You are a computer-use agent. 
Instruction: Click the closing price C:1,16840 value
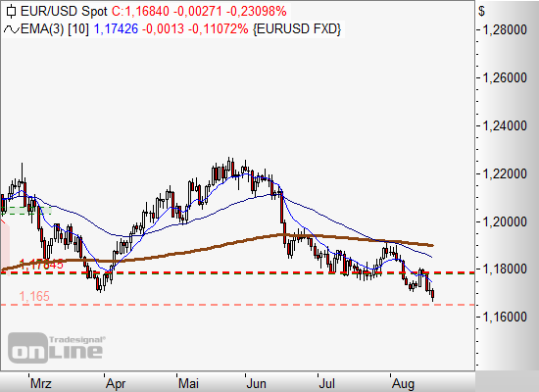point(140,12)
